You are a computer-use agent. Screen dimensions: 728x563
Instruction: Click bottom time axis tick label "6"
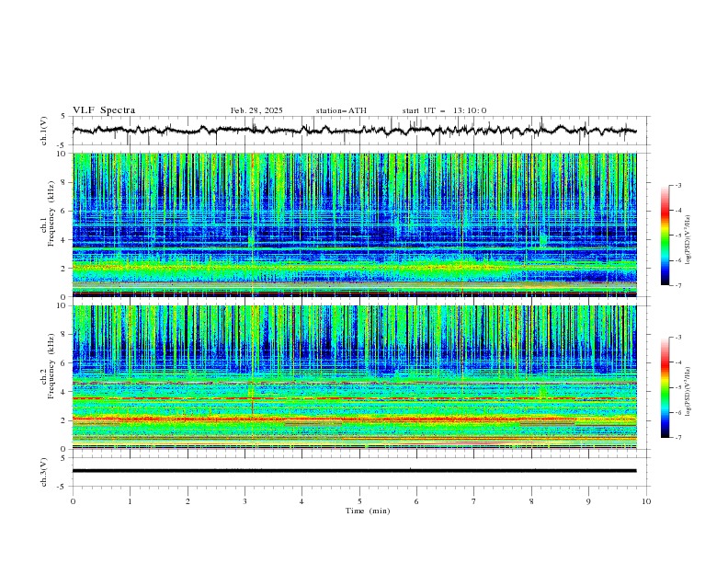(x=416, y=501)
